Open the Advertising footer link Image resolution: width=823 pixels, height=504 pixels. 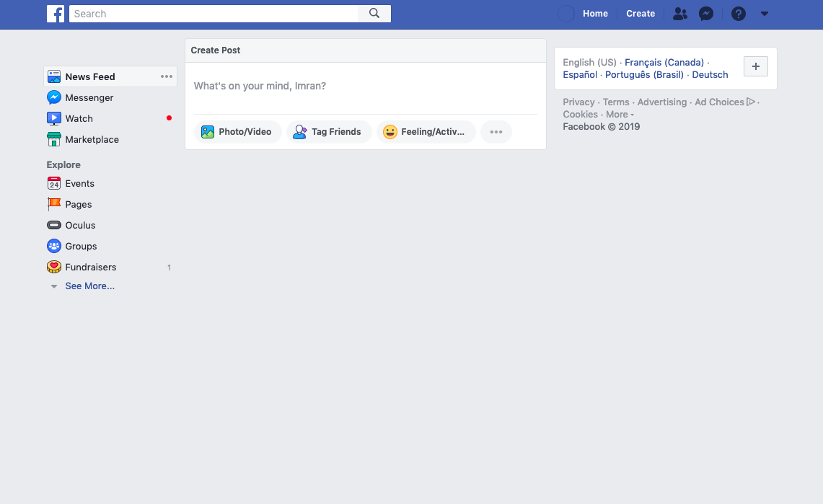[662, 102]
